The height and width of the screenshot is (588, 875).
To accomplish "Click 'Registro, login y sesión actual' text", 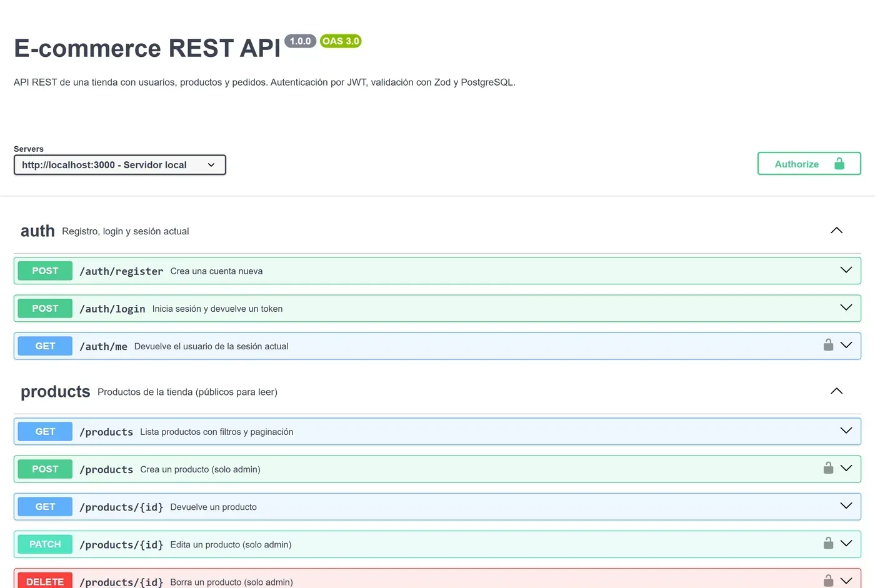I will tap(126, 231).
